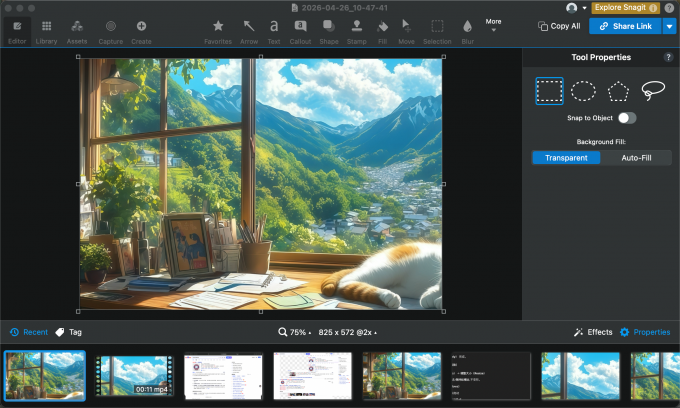Image resolution: width=680 pixels, height=408 pixels.
Task: Open the user account menu
Action: 576,8
